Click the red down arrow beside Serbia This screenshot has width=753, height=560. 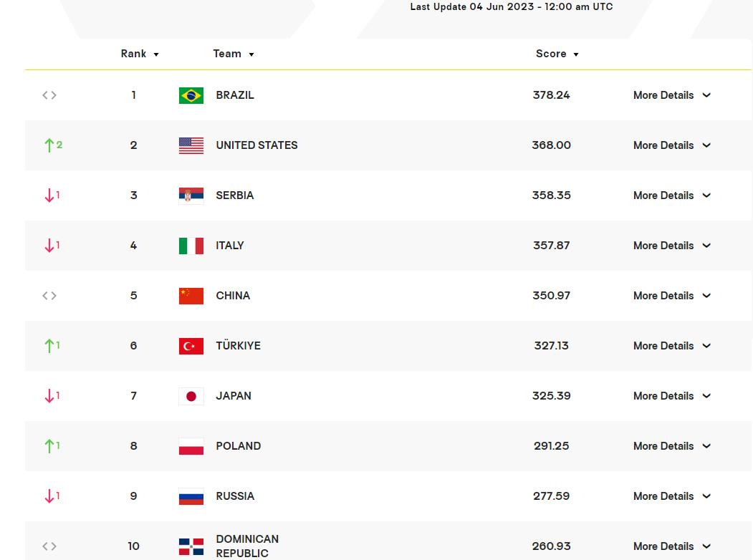click(49, 195)
